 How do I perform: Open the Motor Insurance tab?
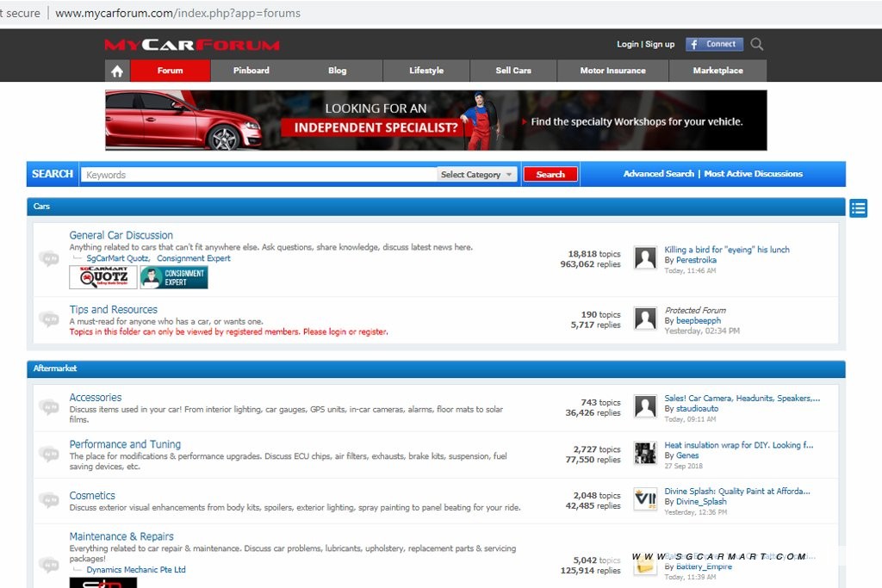[x=613, y=71]
